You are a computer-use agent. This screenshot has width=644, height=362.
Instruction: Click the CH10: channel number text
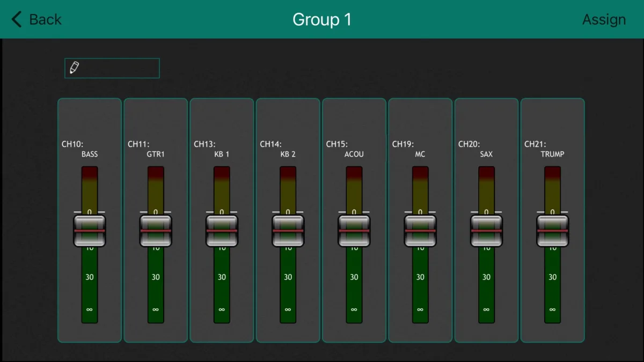pyautogui.click(x=72, y=144)
